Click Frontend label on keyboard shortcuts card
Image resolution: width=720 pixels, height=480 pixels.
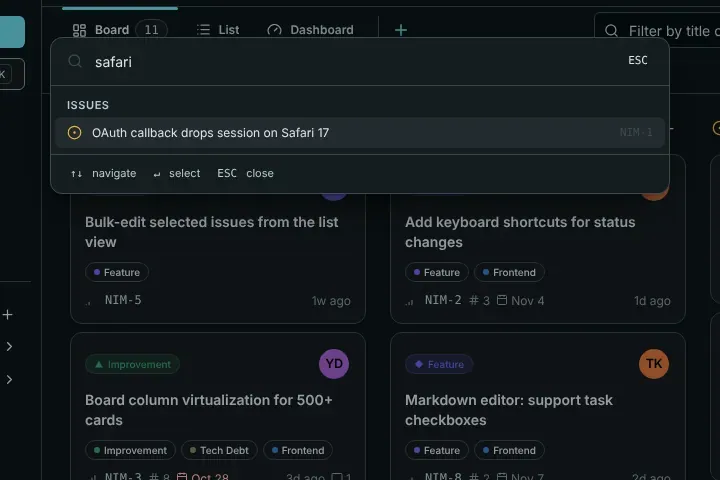509,272
